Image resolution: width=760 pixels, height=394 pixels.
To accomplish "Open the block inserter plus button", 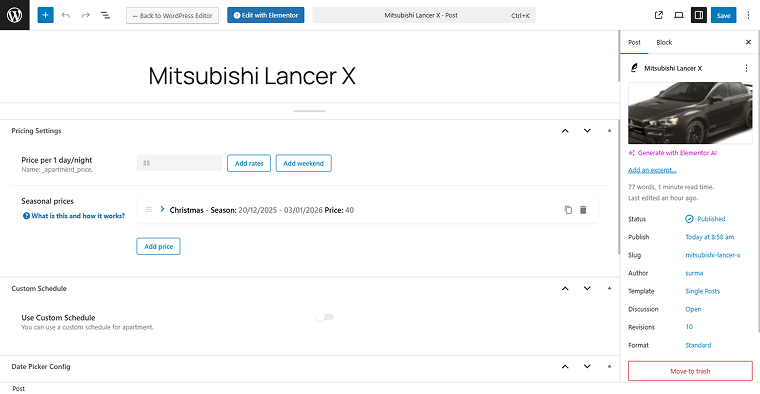I will [45, 15].
